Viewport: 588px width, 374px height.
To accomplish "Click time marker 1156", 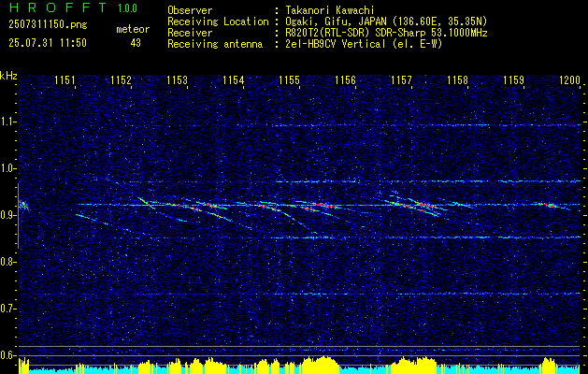I will click(345, 80).
